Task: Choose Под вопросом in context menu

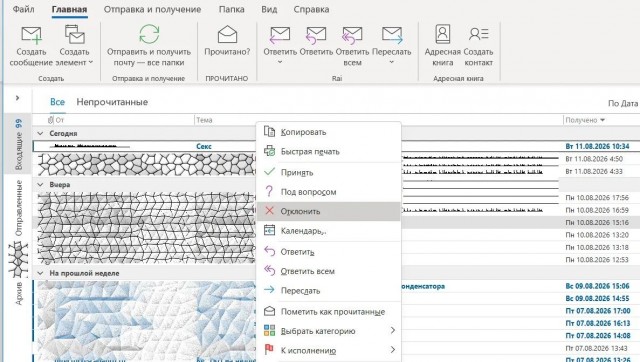Action: coord(329,192)
